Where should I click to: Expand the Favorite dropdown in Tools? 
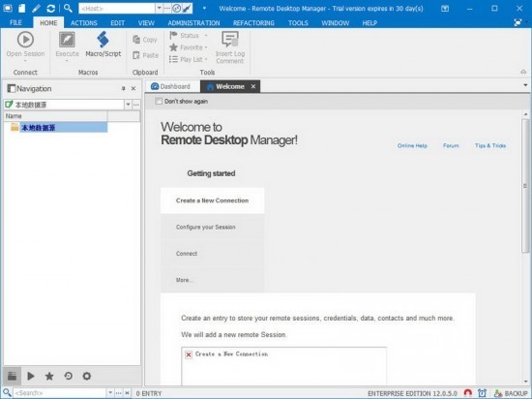coord(206,47)
